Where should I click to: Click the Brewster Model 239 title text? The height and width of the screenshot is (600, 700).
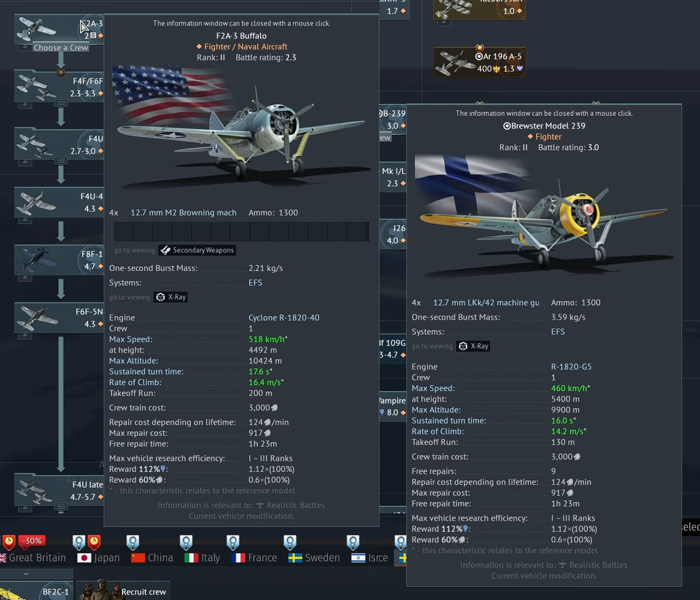(544, 126)
